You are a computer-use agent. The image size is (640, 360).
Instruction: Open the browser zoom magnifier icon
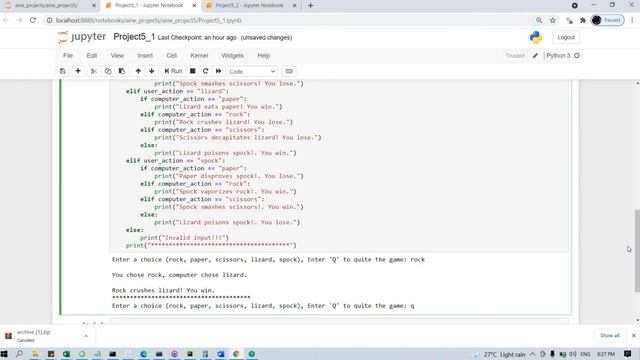tap(539, 20)
